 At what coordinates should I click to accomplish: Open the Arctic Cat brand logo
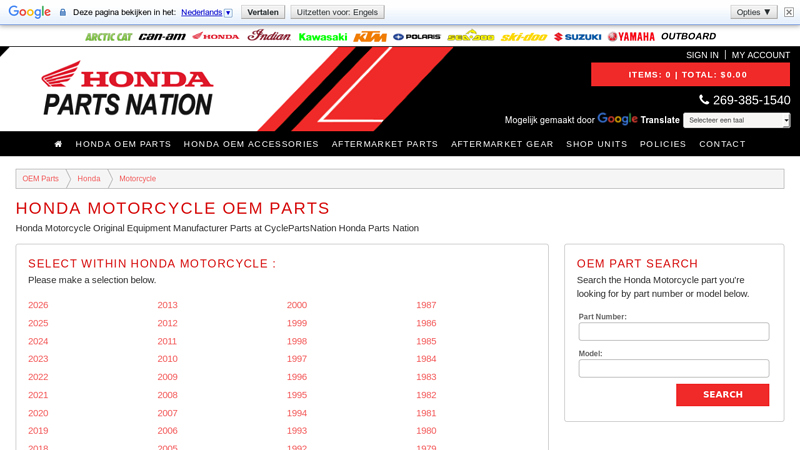(108, 37)
